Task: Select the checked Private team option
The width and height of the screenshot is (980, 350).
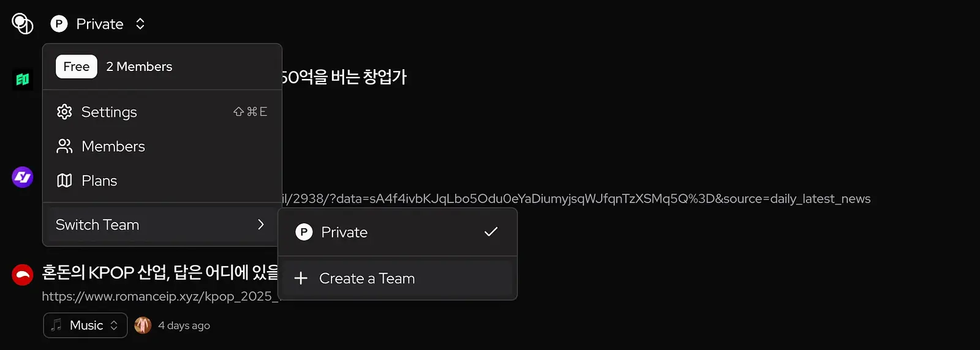Action: (x=398, y=233)
